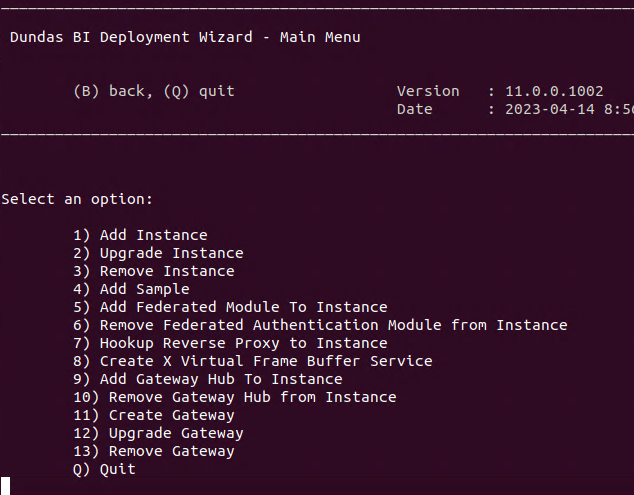The image size is (634, 495).
Task: Click 'Add Gateway Hub To Instance'
Action: [208, 379]
